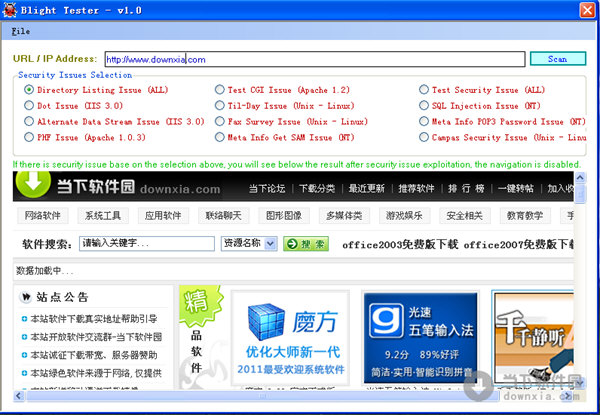This screenshot has width=600, height=415.
Task: Pick Fax Survey Issue (Unix - Linux)
Action: [x=220, y=122]
